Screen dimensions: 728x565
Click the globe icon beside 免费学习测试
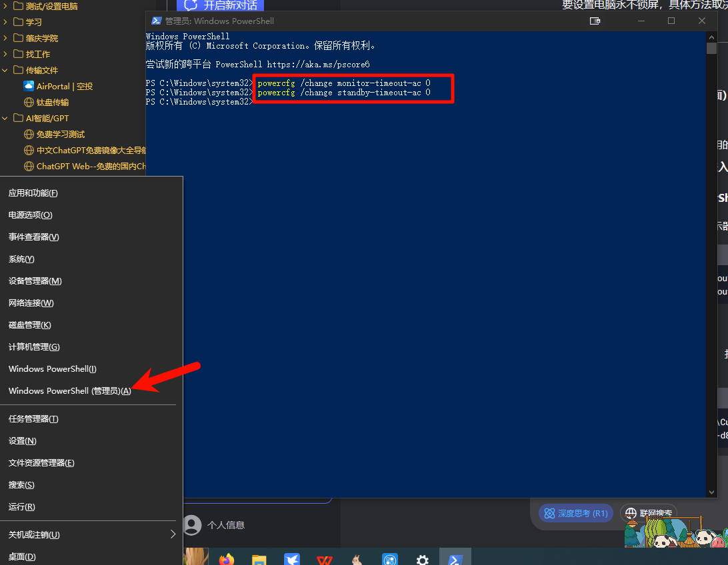click(29, 134)
